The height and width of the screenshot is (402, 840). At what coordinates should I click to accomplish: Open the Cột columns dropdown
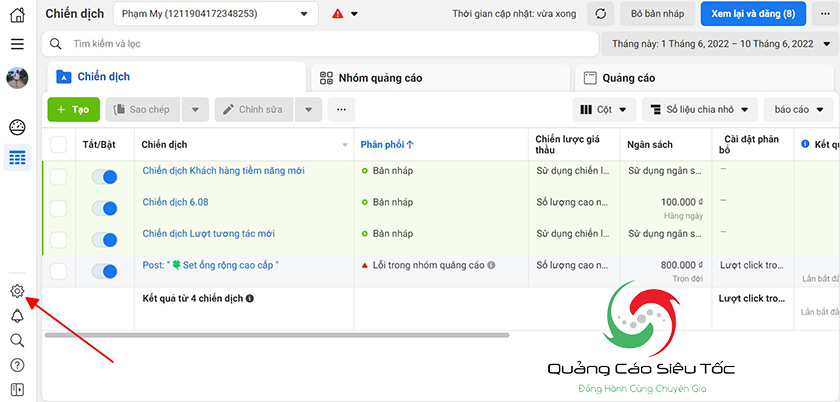tap(604, 109)
